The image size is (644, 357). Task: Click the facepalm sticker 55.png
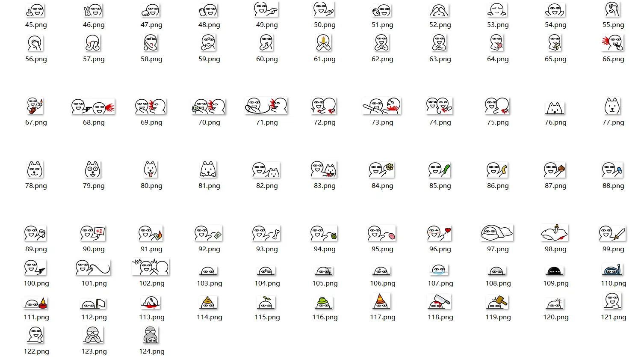(613, 9)
